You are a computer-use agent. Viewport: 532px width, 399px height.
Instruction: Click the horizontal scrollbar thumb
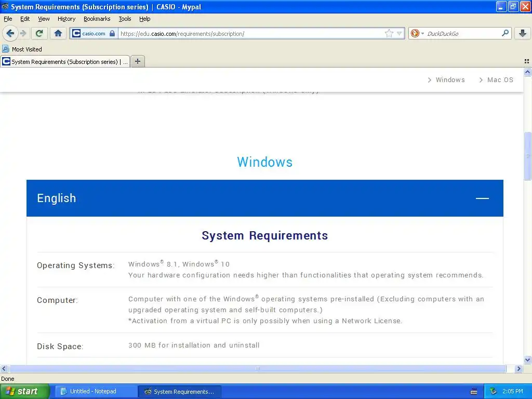pos(258,368)
